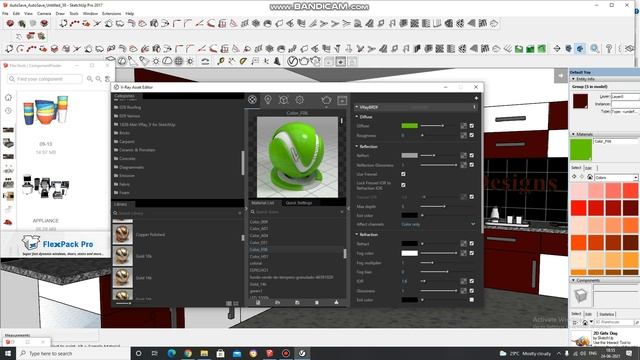
Task: Collapse the Components panel in tray
Action: (573, 280)
